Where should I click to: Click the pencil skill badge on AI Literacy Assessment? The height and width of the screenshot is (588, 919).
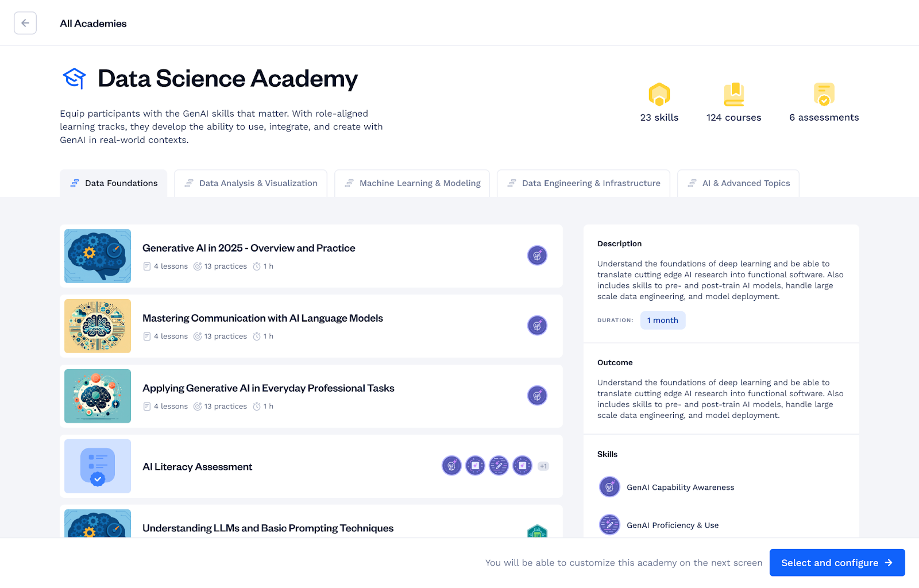pyautogui.click(x=499, y=466)
